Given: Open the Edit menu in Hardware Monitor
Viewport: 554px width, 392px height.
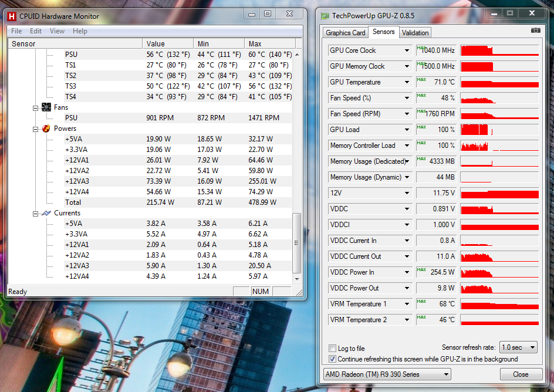Looking at the screenshot, I should [36, 31].
